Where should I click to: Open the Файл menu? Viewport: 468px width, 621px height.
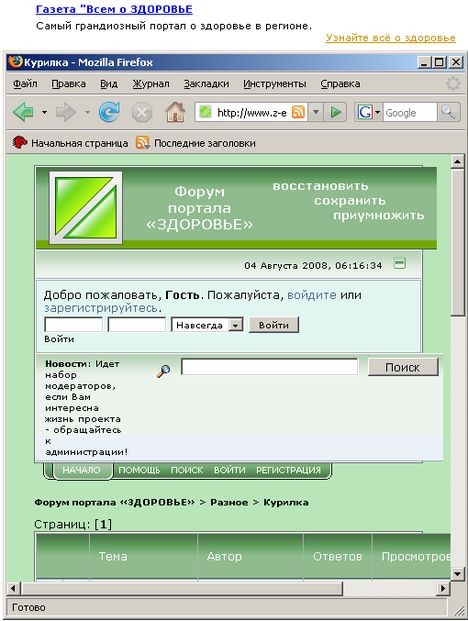[25, 84]
